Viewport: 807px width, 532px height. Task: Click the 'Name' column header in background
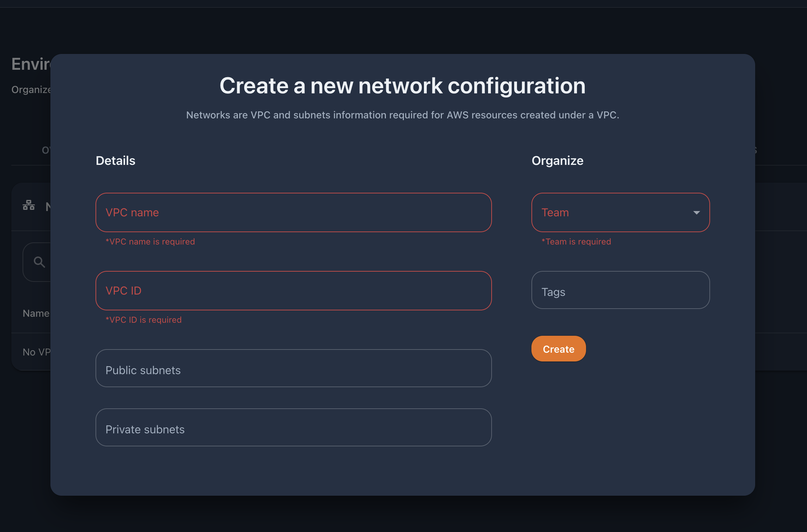coord(36,313)
